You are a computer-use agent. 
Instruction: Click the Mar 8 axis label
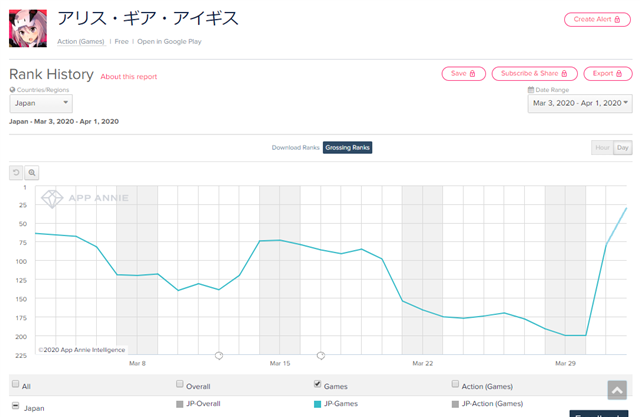[x=137, y=363]
